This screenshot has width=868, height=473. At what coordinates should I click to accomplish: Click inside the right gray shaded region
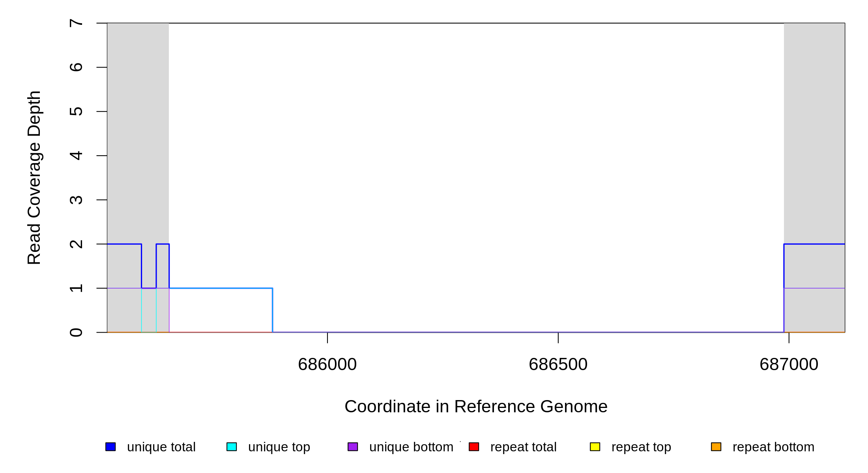click(x=814, y=138)
